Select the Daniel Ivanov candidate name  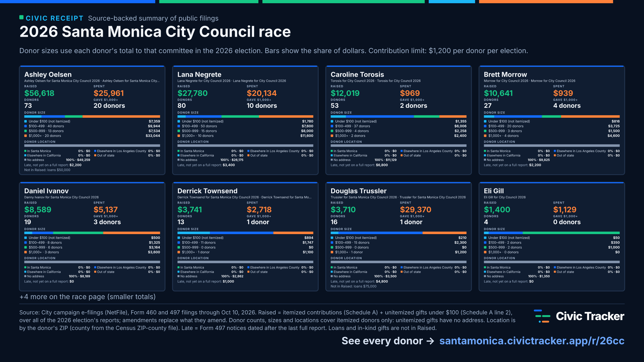pos(46,191)
